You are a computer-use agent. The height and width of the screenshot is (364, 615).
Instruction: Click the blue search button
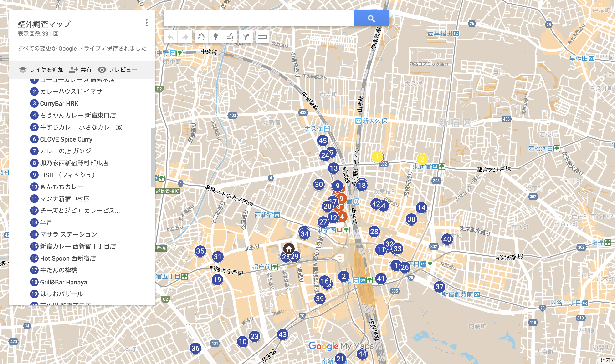coord(371,18)
